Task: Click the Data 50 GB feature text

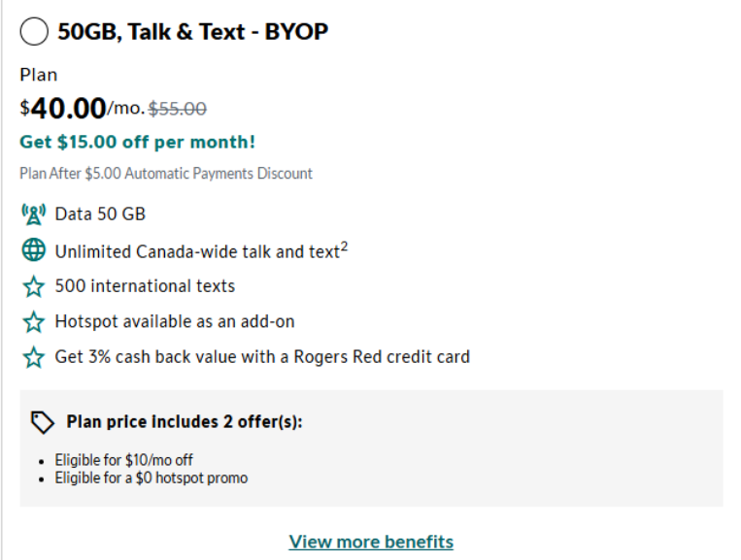Action: pyautogui.click(x=100, y=214)
